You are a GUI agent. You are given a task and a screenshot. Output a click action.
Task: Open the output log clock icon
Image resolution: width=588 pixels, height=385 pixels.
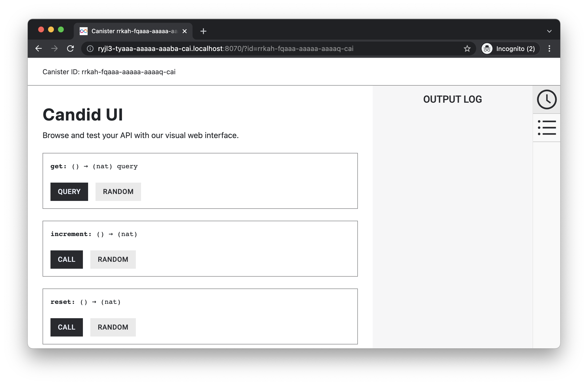546,99
